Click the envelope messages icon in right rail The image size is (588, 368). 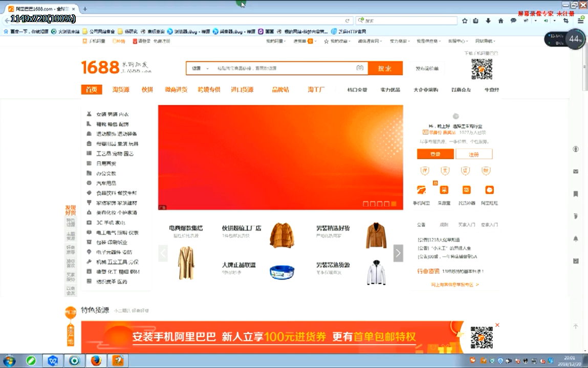[x=576, y=171]
